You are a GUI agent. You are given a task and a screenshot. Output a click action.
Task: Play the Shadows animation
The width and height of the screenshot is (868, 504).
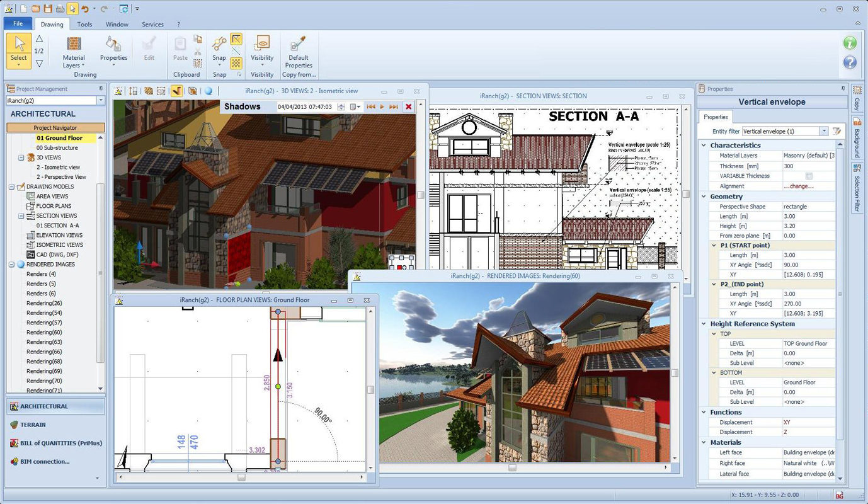[x=382, y=107]
